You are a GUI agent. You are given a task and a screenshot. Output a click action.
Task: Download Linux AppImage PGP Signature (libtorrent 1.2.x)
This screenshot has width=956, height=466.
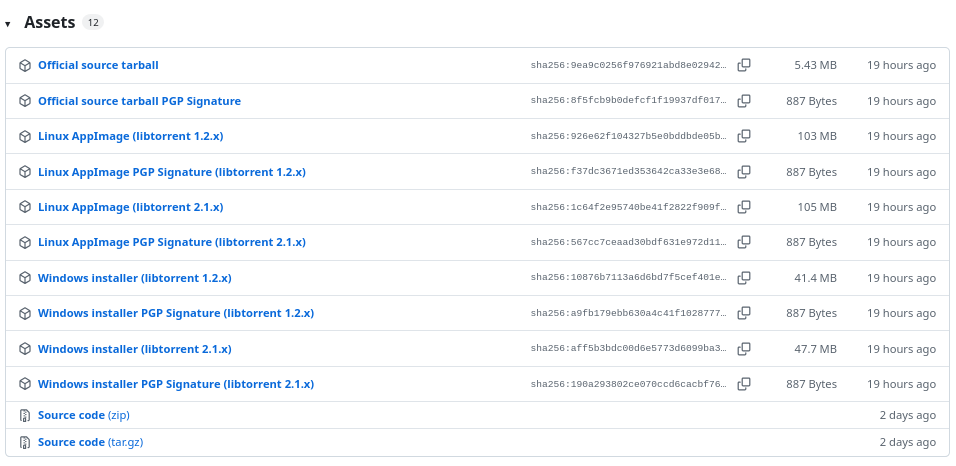[x=172, y=172]
